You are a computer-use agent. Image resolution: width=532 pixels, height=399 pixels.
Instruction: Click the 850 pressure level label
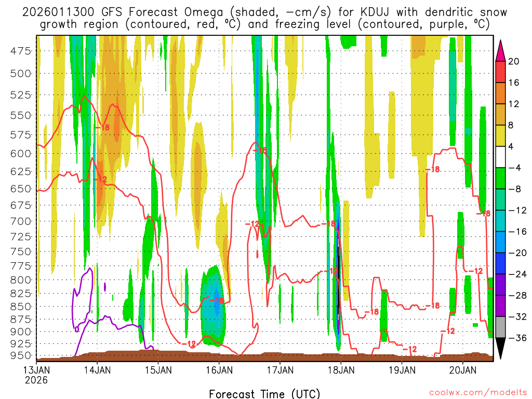coord(21,306)
